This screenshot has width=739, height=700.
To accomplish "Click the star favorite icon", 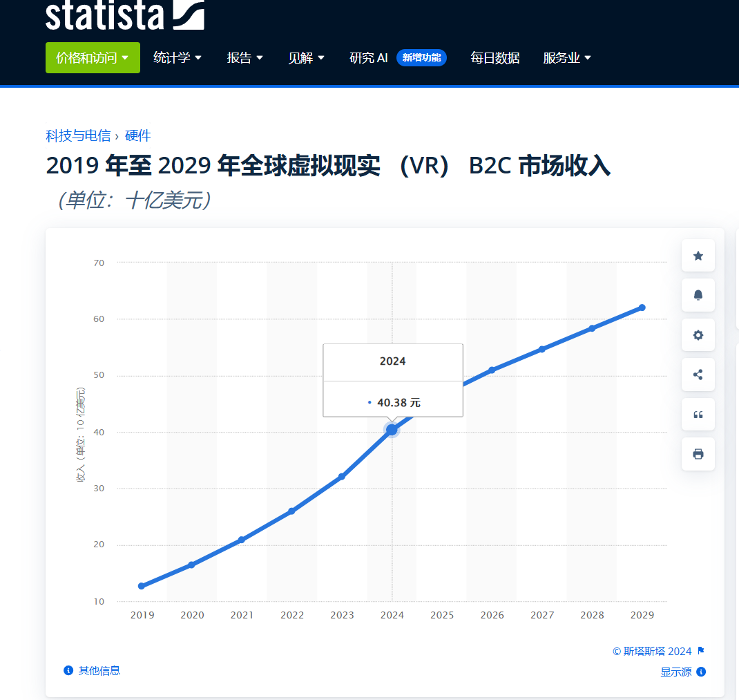I will (698, 255).
